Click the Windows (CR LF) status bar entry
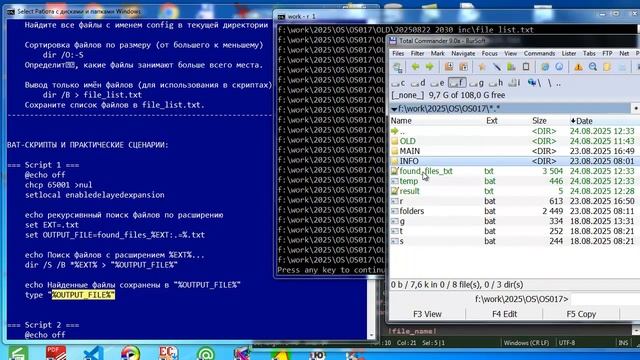The image size is (640, 360). click(526, 343)
